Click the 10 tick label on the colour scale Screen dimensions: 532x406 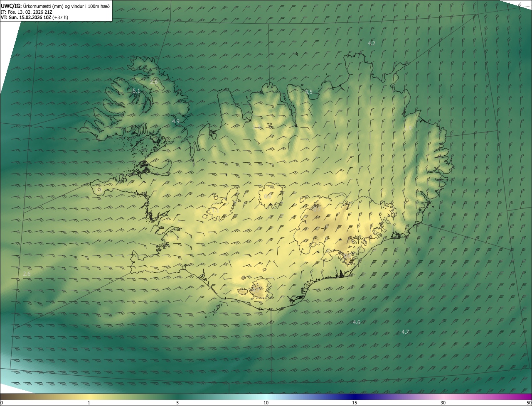266,403
